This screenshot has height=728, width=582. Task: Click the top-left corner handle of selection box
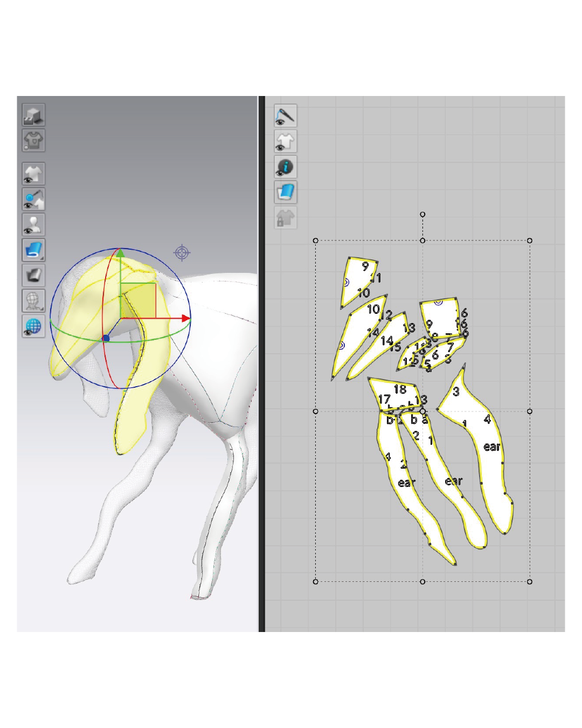pos(316,241)
